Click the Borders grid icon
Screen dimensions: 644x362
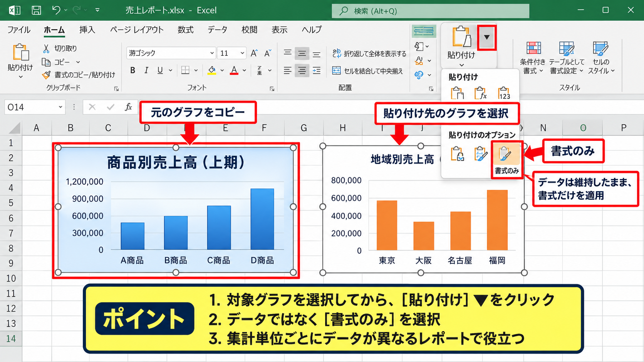click(185, 70)
